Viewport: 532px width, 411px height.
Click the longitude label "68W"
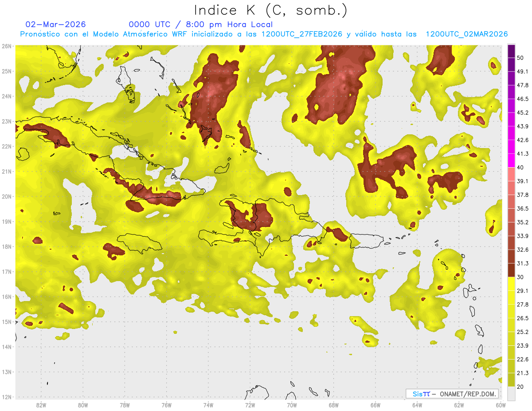coord(333,405)
